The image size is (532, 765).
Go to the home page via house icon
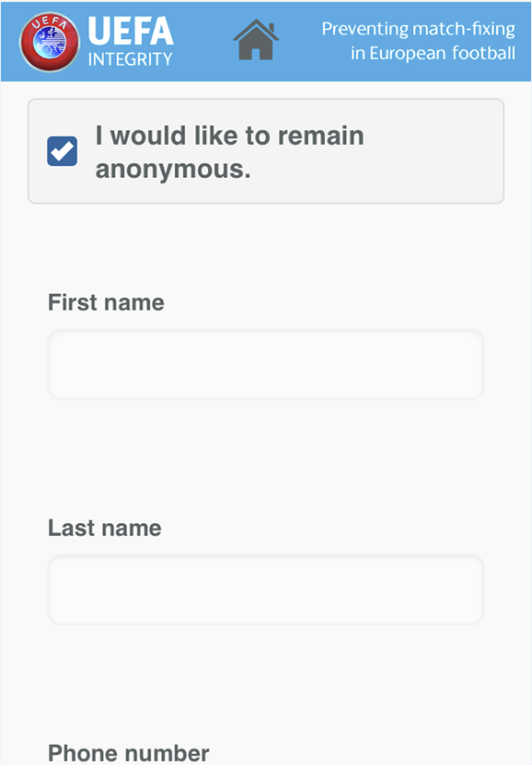[255, 40]
